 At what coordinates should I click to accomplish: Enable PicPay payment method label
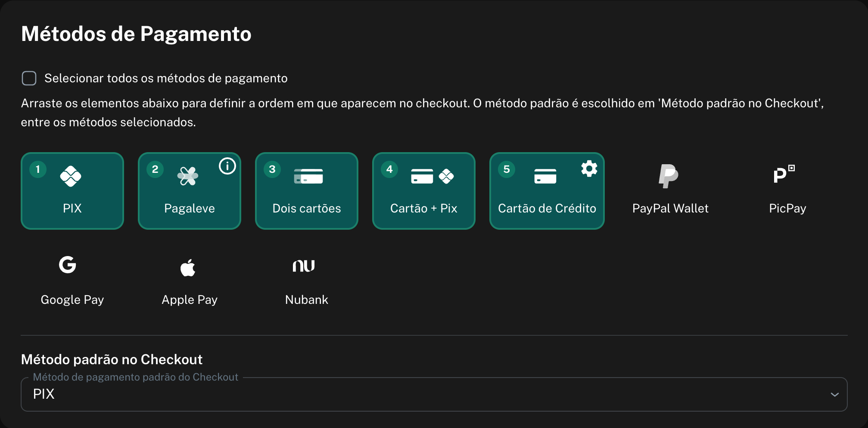click(787, 209)
